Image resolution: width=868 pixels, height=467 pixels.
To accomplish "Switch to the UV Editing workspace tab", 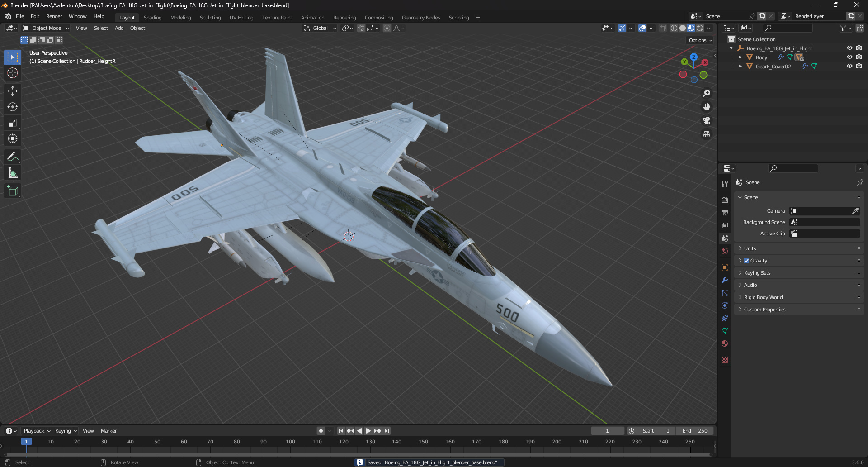I will [x=241, y=18].
